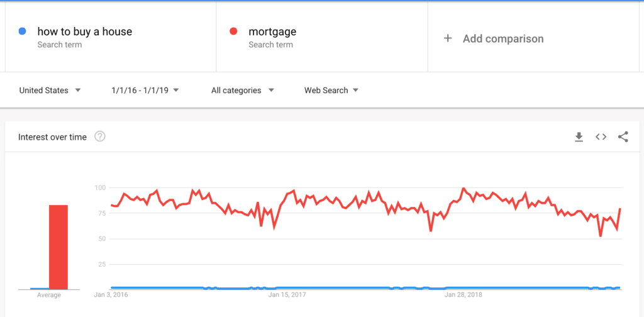Click the Jan 28, 2018 axis label
The width and height of the screenshot is (644, 317).
pos(464,295)
